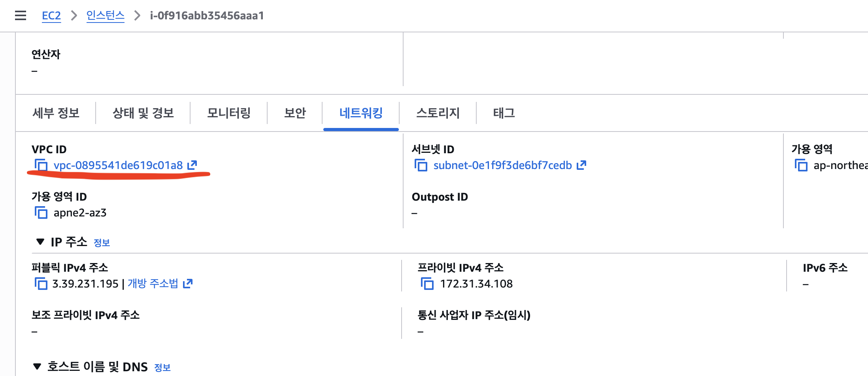
Task: Copy the availability zone ID apne2-az3
Action: pos(41,212)
